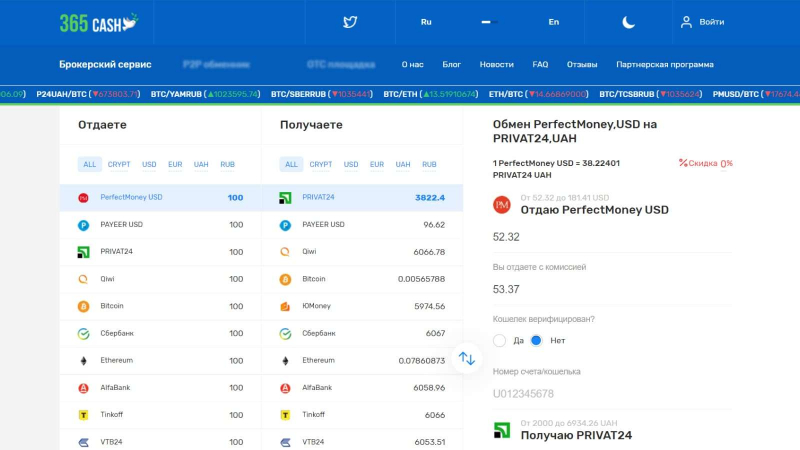Click the Войти login link
Viewport: 800px width, 450px height.
[x=712, y=22]
